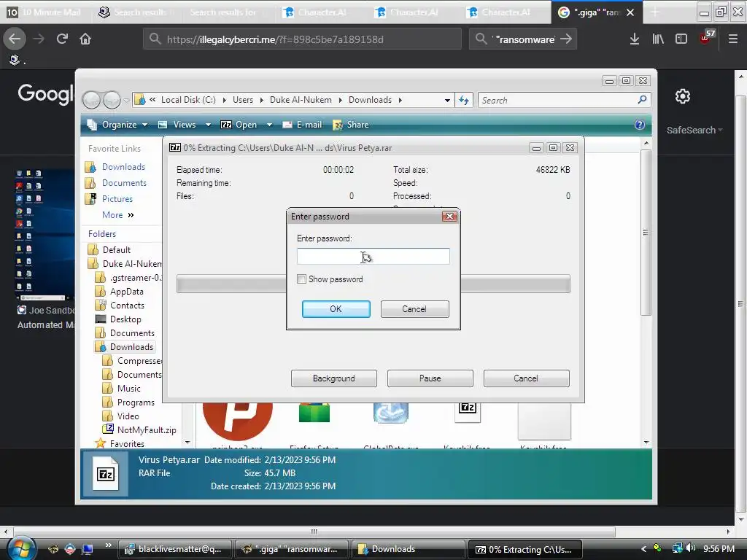Image resolution: width=747 pixels, height=560 pixels.
Task: Pause the extraction
Action: tap(430, 378)
